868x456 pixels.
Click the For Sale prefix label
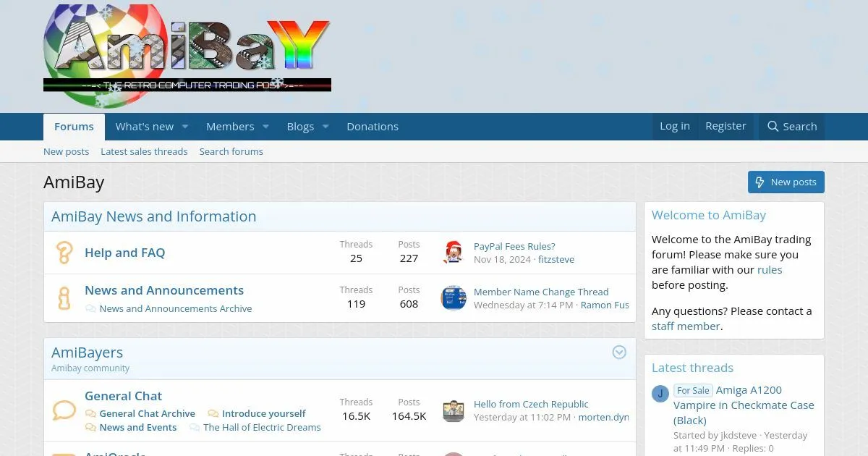point(693,390)
